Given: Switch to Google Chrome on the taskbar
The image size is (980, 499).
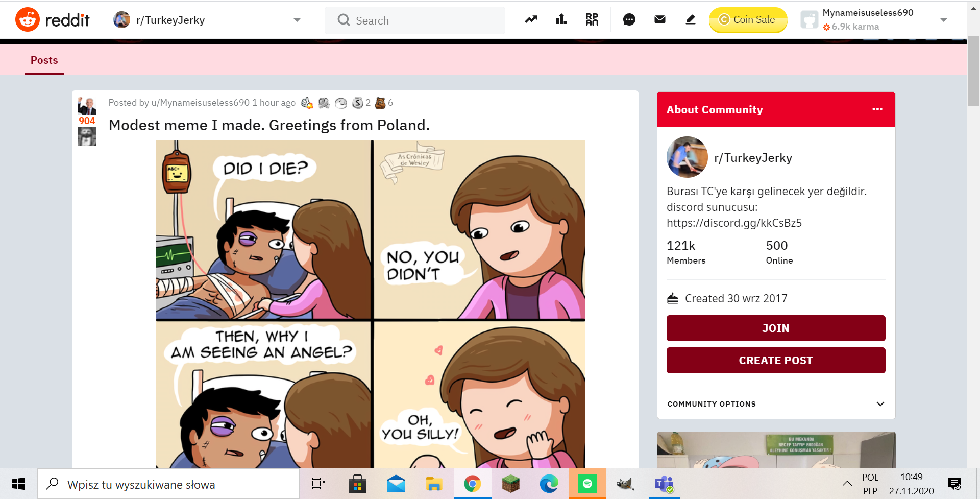Looking at the screenshot, I should pos(472,484).
